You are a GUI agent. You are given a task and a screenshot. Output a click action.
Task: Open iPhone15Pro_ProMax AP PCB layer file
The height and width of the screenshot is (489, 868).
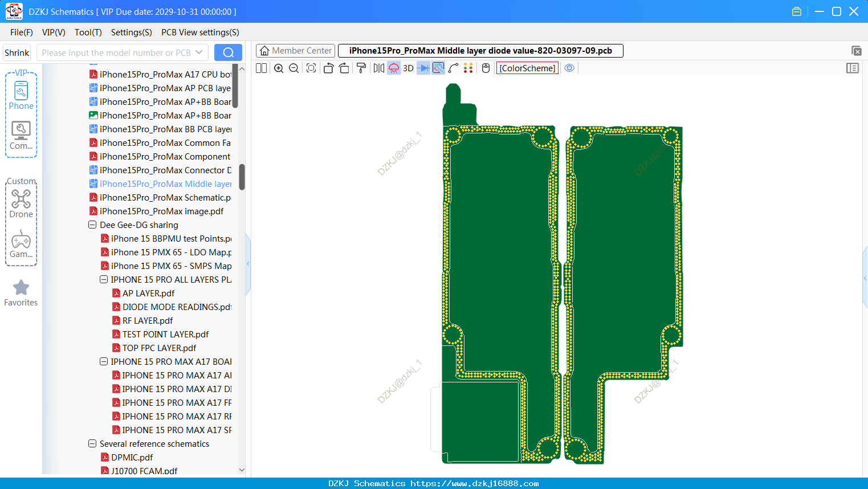click(160, 88)
